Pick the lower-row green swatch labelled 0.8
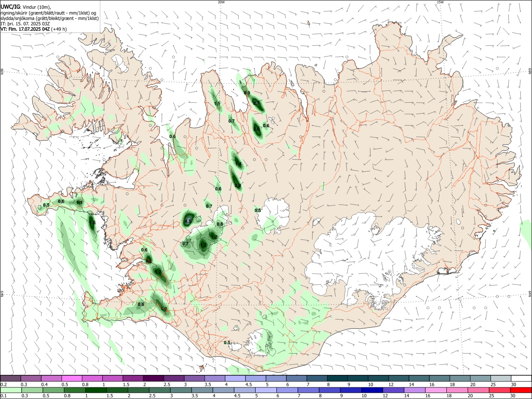Image resolution: width=532 pixels, height=399 pixels. point(74,390)
